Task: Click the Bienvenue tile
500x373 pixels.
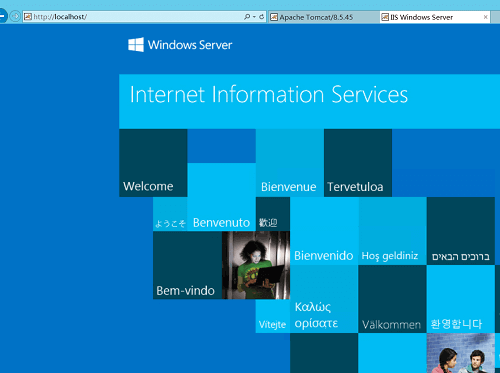Action: 290,163
